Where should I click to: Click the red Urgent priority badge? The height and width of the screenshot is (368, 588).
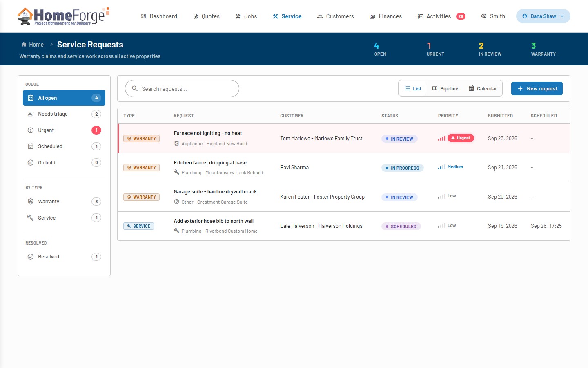[461, 138]
